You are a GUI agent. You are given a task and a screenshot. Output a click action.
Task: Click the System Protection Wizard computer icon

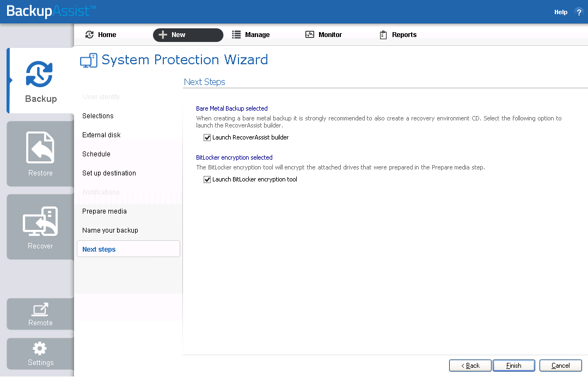(89, 60)
